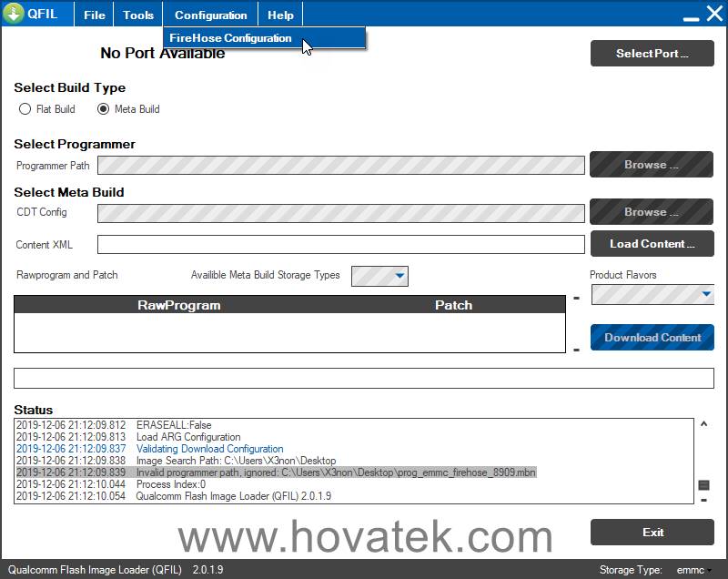Click the Load Content button
Viewport: 728px width, 579px height.
point(652,244)
